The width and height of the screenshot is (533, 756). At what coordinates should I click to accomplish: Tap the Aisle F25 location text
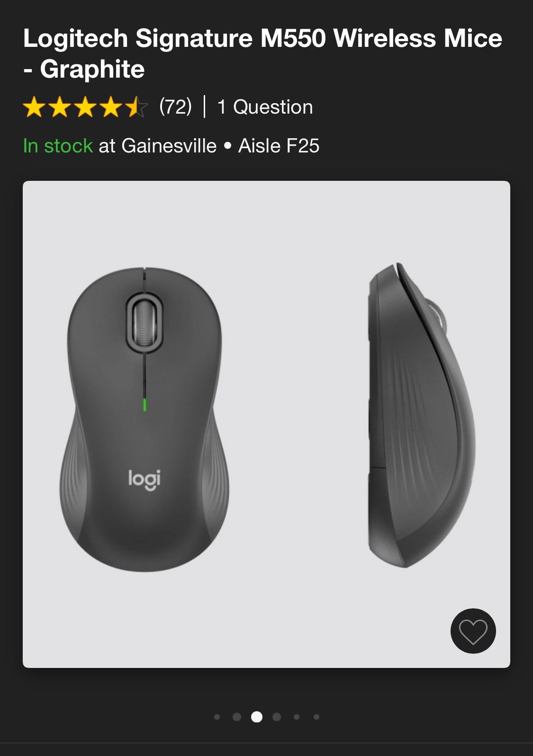click(x=279, y=146)
